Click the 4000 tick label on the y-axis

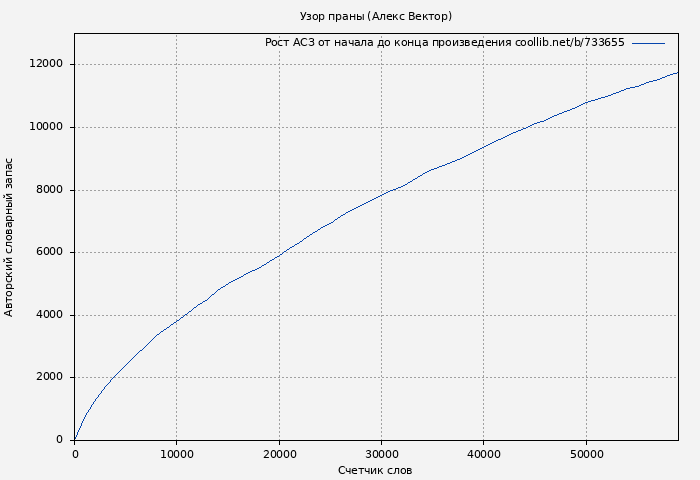pos(49,315)
